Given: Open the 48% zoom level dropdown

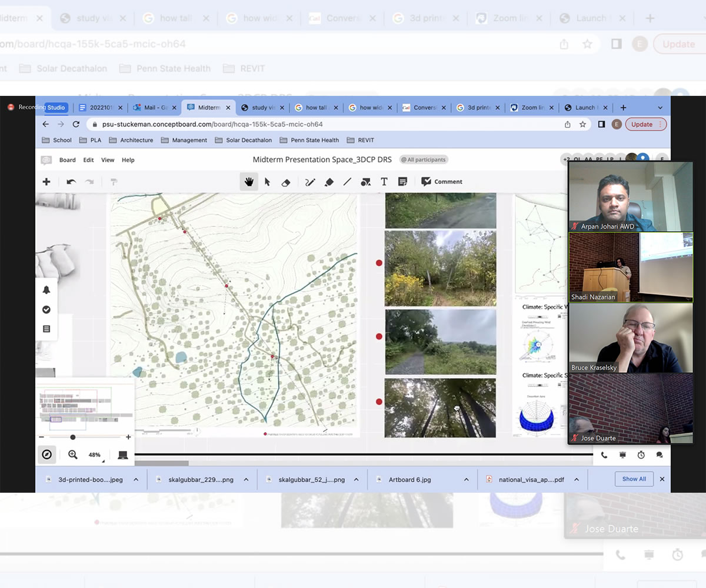Looking at the screenshot, I should coord(96,455).
